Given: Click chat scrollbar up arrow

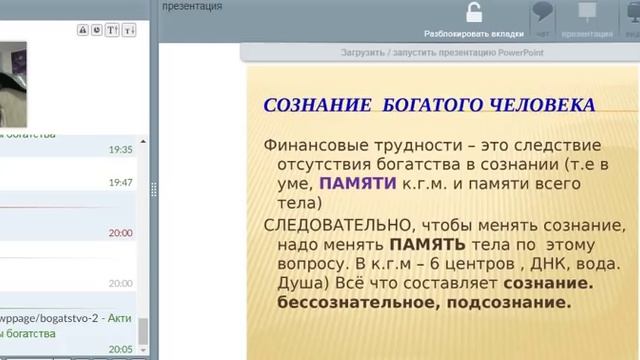Looking at the screenshot, I should coord(143,141).
